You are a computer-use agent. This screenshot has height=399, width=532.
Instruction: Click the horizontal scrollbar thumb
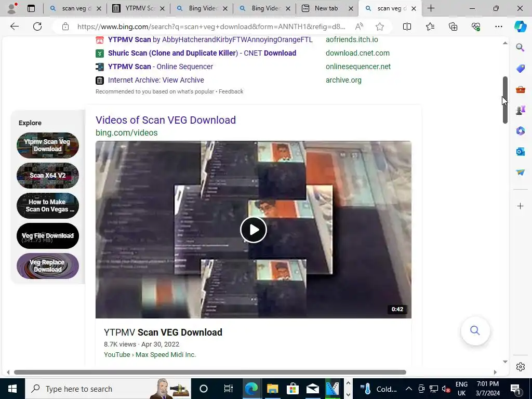[x=210, y=372]
